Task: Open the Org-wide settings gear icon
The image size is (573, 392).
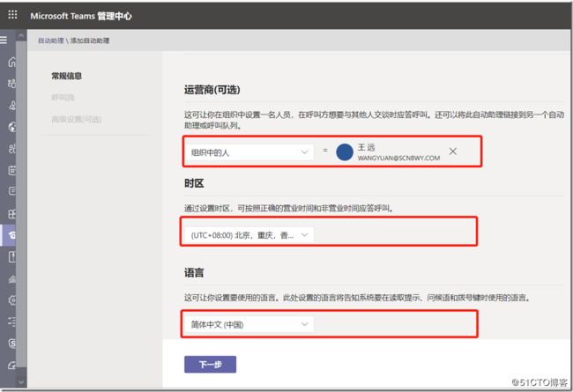Action: tap(12, 300)
